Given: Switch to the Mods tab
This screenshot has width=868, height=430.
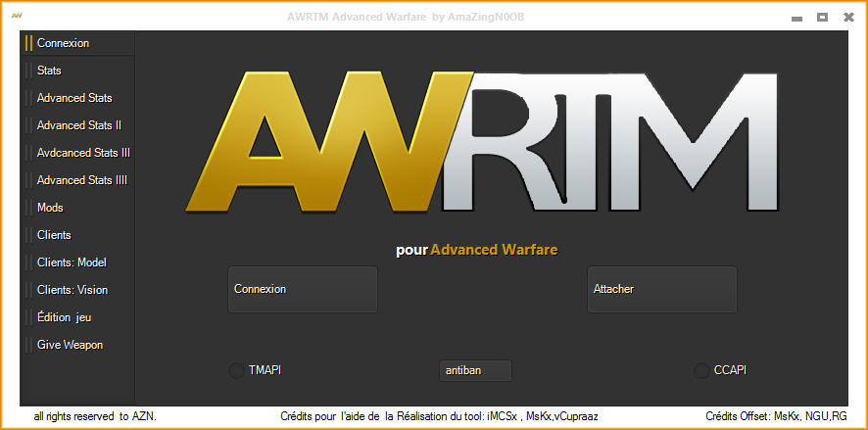Looking at the screenshot, I should click(77, 208).
